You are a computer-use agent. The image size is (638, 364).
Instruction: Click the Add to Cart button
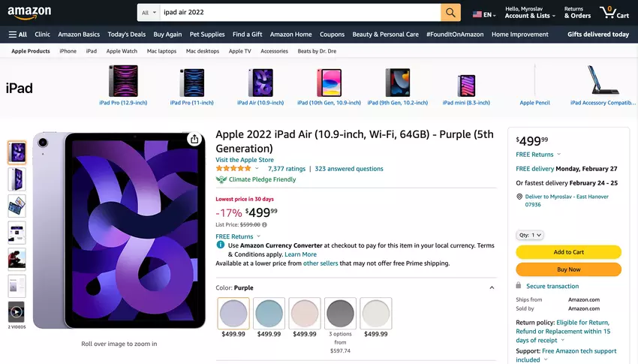coord(568,252)
